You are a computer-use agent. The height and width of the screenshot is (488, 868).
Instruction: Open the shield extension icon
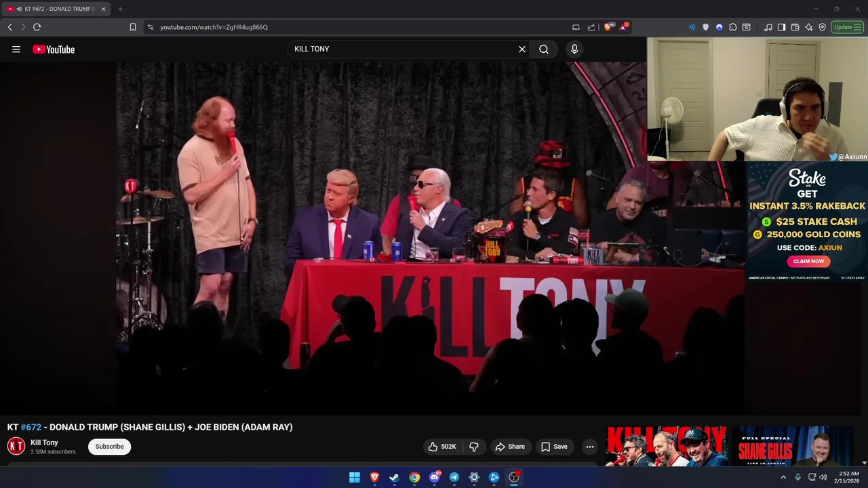(705, 27)
